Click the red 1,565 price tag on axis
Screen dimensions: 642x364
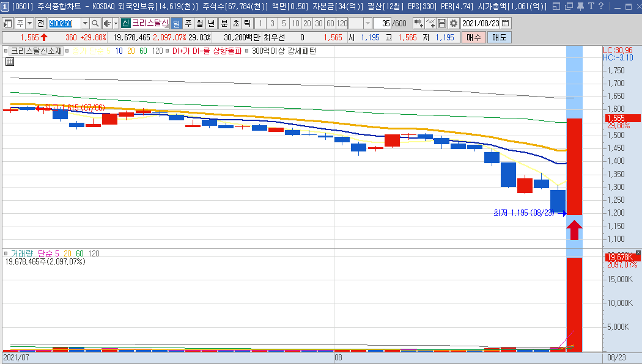622,118
